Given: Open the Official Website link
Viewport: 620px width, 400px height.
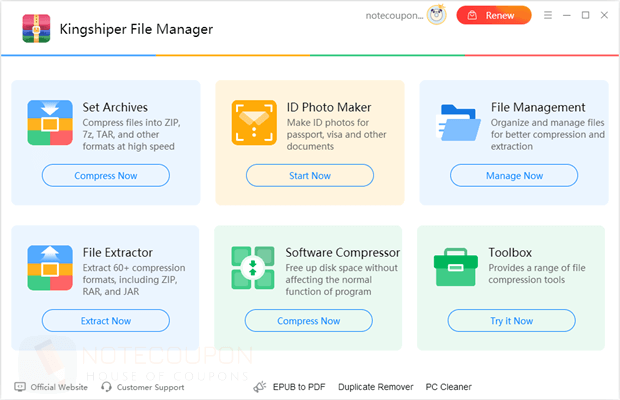Looking at the screenshot, I should point(59,387).
